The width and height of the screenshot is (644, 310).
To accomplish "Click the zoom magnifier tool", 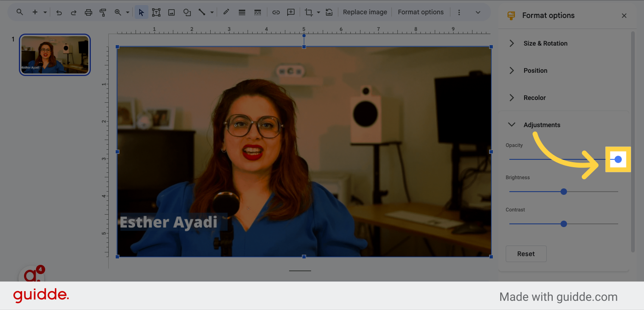I will click(118, 12).
